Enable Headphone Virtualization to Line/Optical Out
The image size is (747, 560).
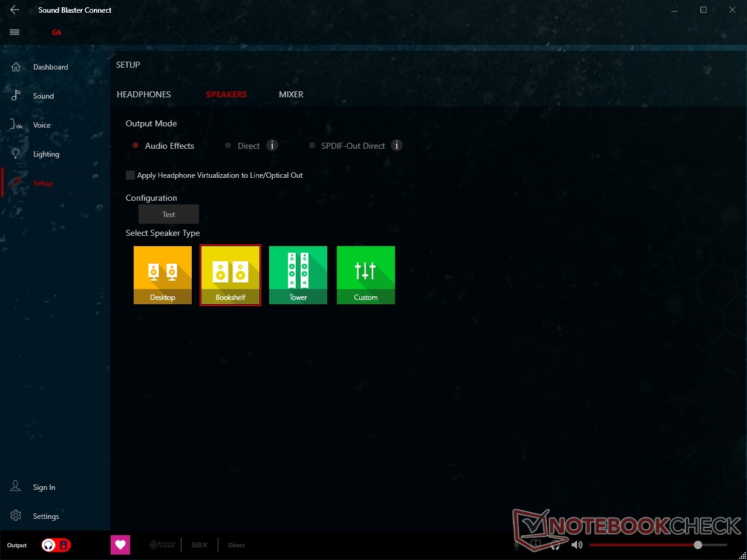(130, 175)
